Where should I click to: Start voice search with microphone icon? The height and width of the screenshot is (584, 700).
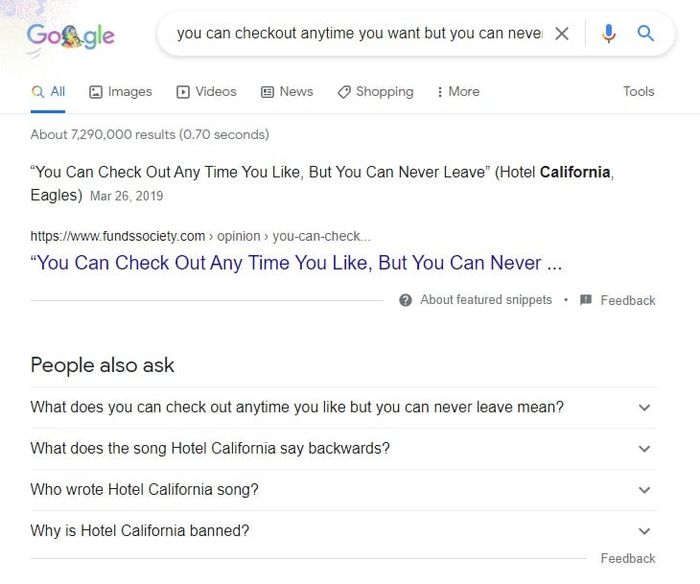608,33
